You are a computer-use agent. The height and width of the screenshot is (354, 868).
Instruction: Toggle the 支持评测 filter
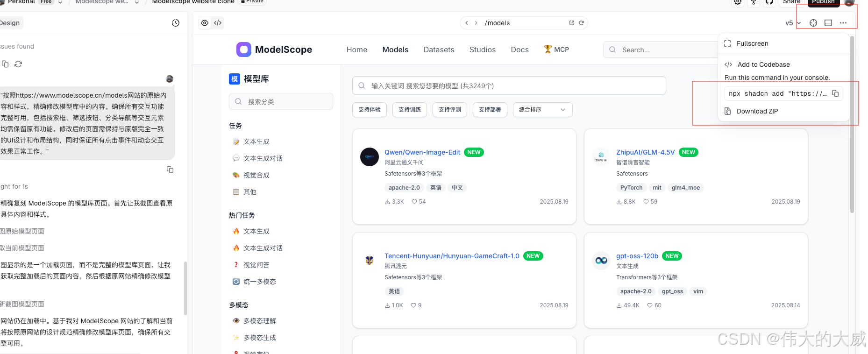pyautogui.click(x=450, y=110)
